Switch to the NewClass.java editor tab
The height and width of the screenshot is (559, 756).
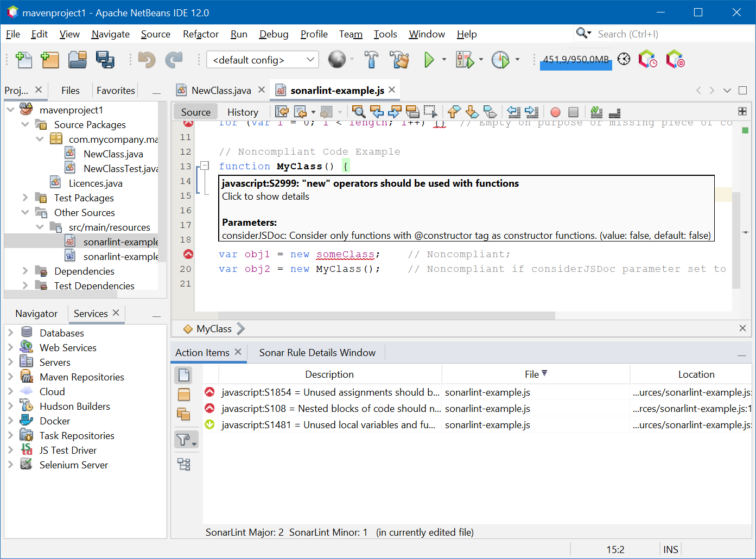click(x=221, y=91)
